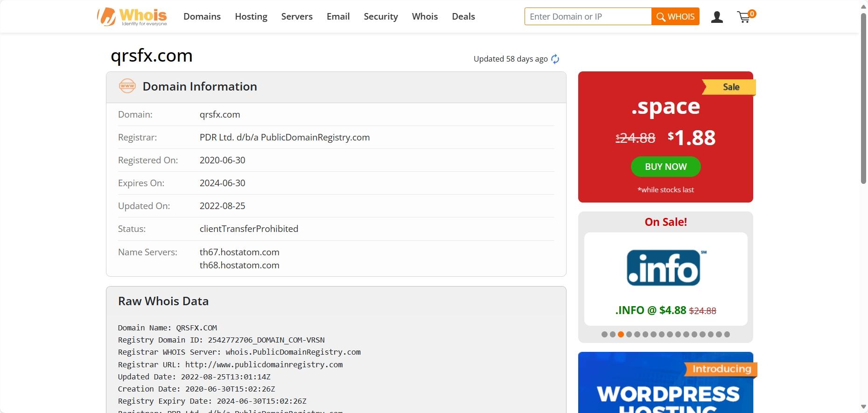Screen dimensions: 868x413
Task: Click the Enter Domain or IP field
Action: pos(588,16)
